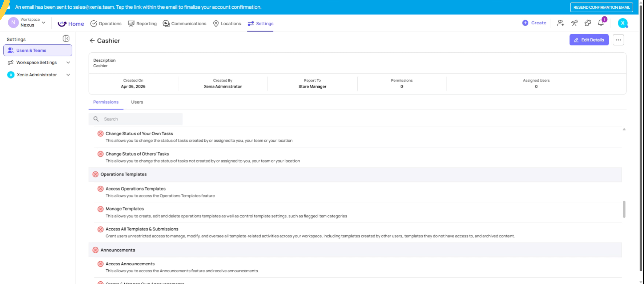Toggle Access Operations Templates permission
644x284 pixels.
pyautogui.click(x=100, y=189)
